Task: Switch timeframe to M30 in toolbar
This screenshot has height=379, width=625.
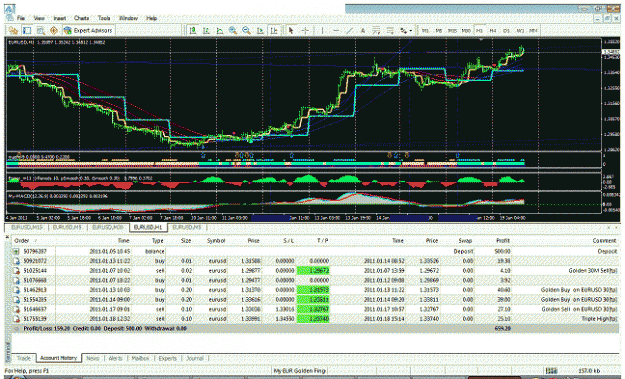Action: click(x=466, y=30)
